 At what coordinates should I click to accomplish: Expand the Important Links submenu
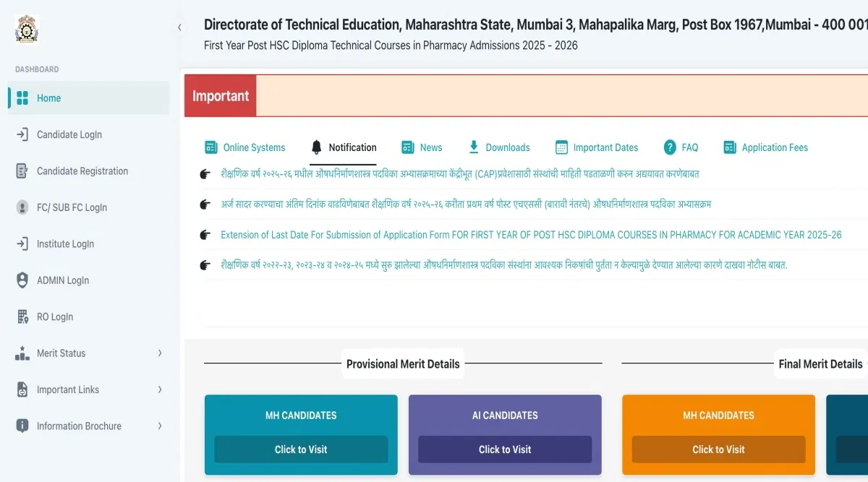[160, 390]
